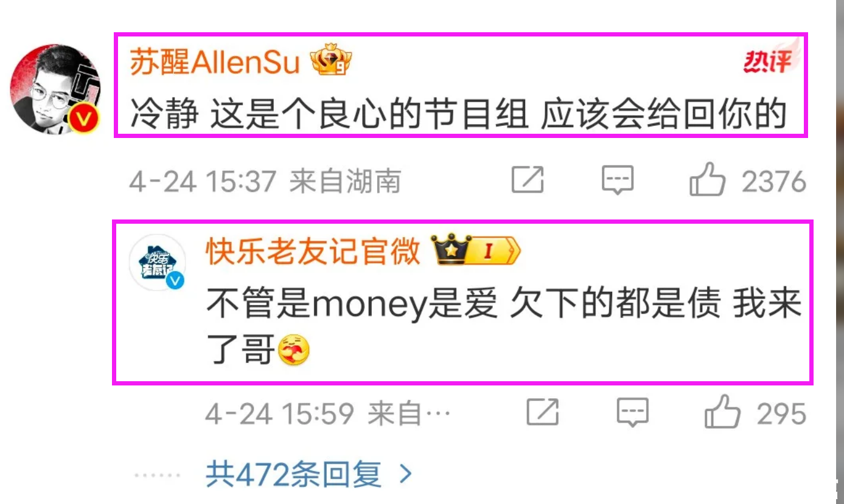
Task: Open the reply bubble icon on 快乐老友记官微's reply
Action: click(x=633, y=412)
